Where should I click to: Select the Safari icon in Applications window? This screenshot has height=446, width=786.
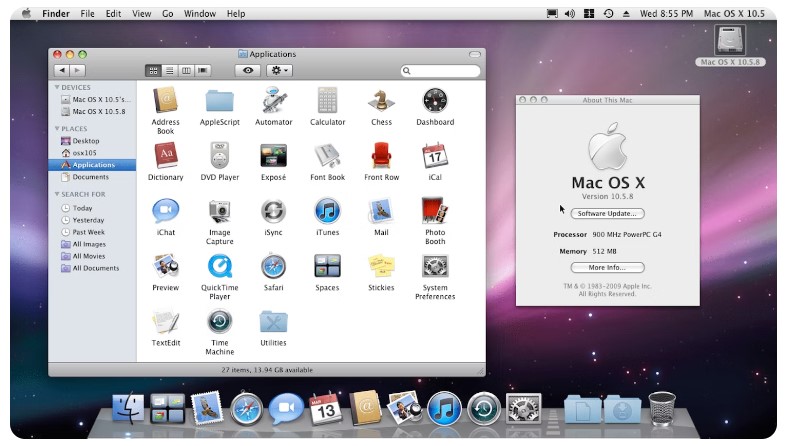(x=274, y=266)
